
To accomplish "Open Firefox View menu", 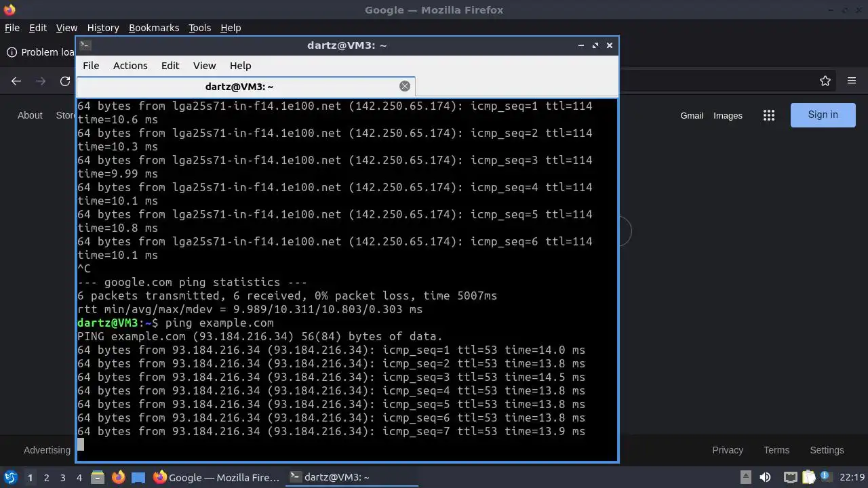I will coord(66,28).
